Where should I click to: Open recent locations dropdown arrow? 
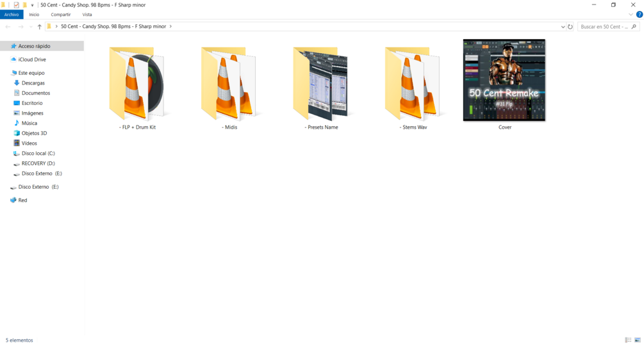(31, 27)
